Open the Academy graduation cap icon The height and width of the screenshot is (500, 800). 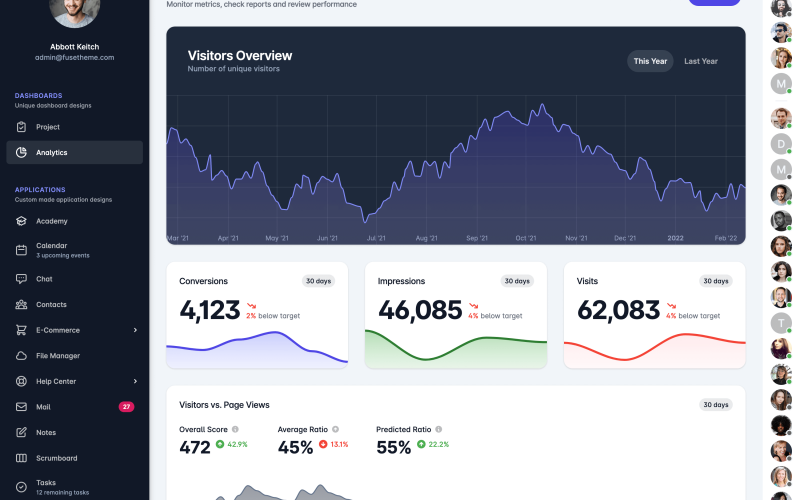(21, 221)
